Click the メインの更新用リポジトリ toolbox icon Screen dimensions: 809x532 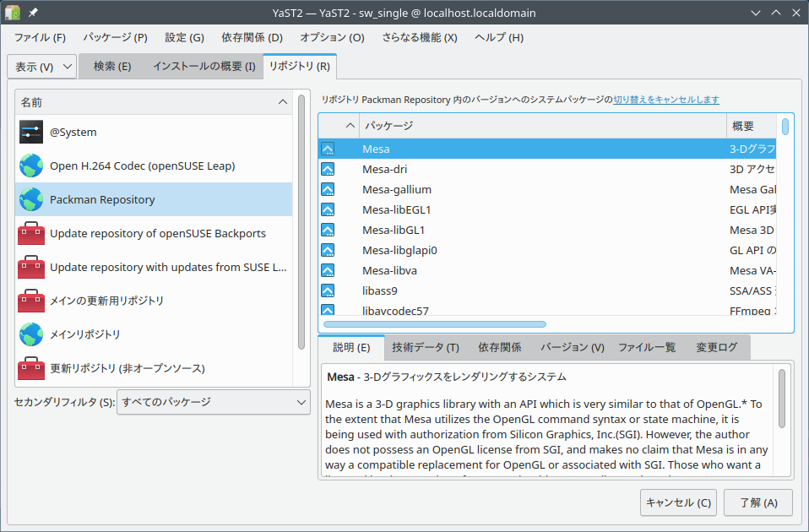point(31,301)
